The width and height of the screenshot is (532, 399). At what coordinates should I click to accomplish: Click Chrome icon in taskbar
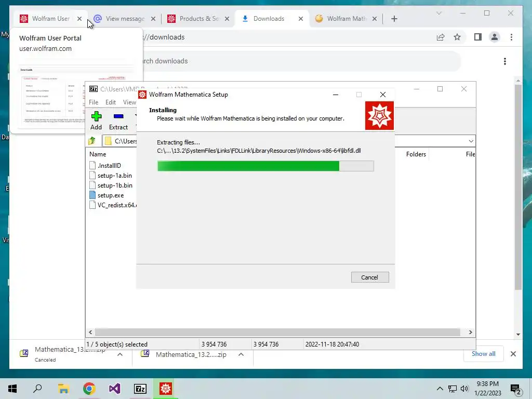click(89, 389)
